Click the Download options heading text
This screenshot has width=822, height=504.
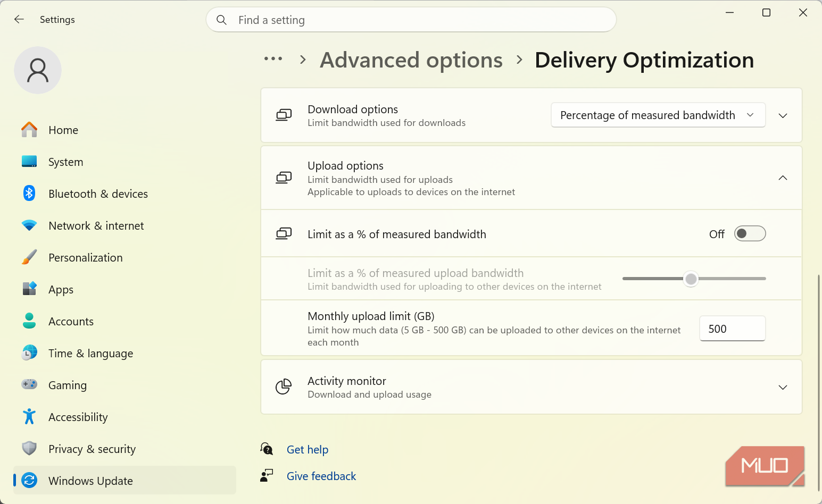tap(353, 110)
